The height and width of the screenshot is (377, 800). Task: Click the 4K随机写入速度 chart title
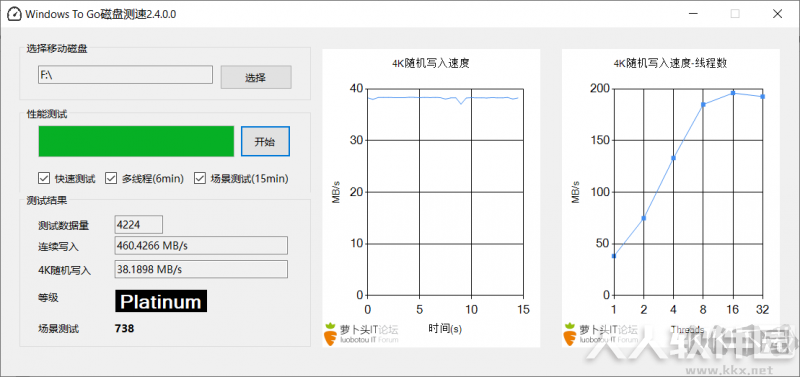431,64
